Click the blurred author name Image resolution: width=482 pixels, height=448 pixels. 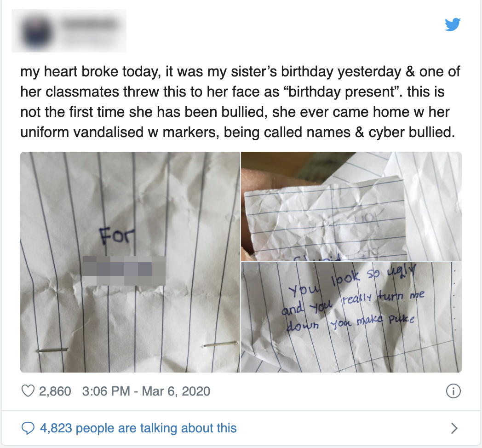point(89,24)
